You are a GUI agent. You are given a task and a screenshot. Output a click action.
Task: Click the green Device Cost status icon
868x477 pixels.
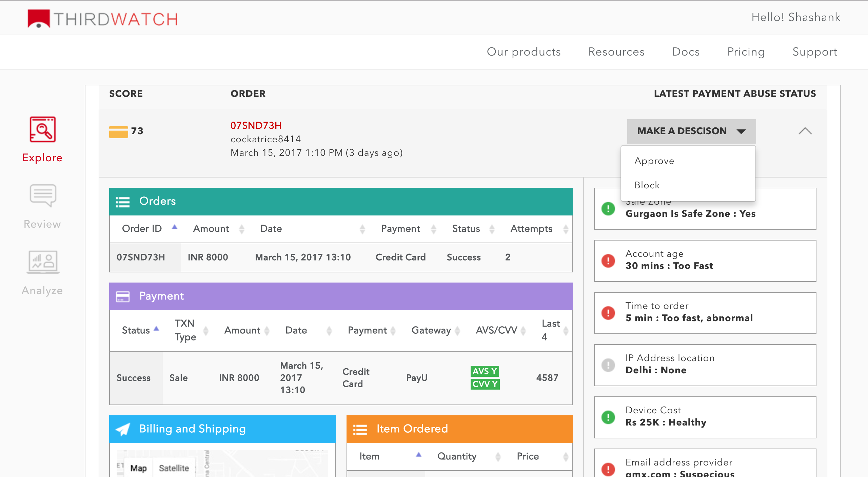(x=608, y=417)
